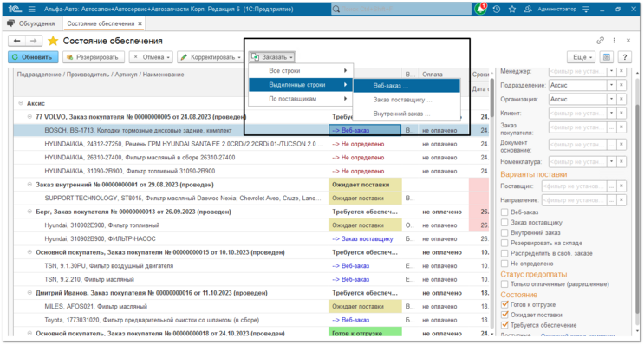Choose Все строки submenu item
Image resolution: width=644 pixels, height=345 pixels.
coord(301,70)
